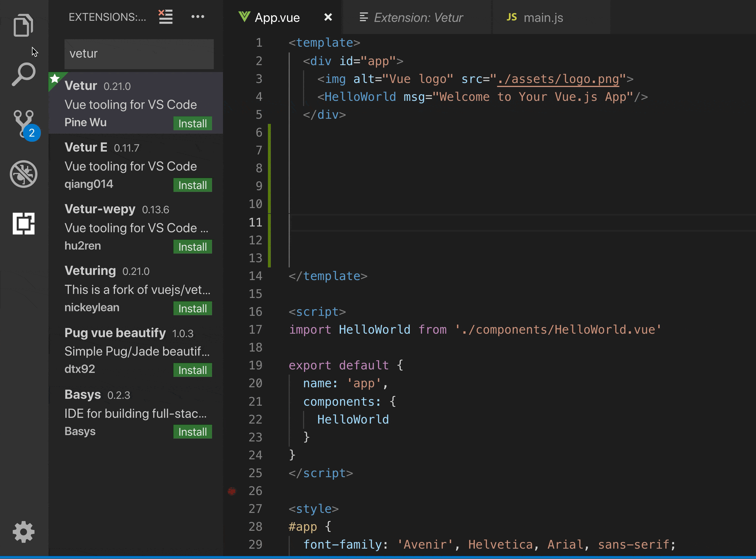Select the Basys extension entry
756x559 pixels.
point(136,412)
